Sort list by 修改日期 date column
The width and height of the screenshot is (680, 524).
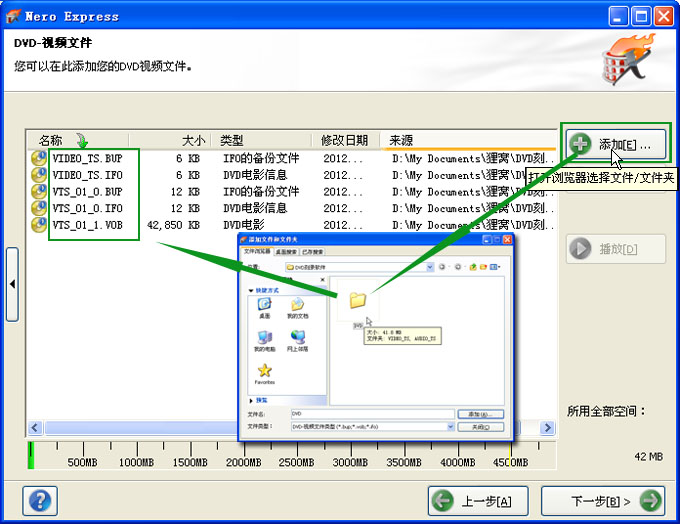pyautogui.click(x=344, y=141)
